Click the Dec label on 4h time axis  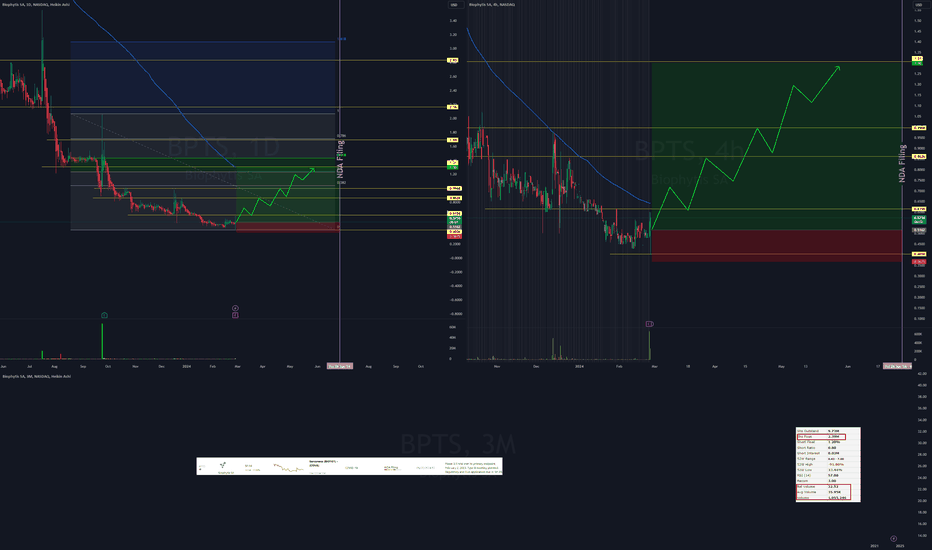pos(536,366)
